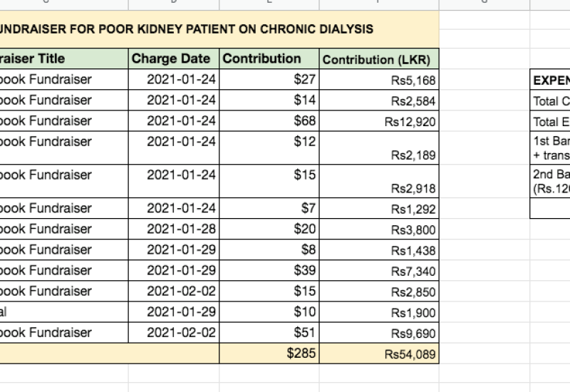Click the $10 contribution cell
This screenshot has height=392, width=570.
pyautogui.click(x=269, y=311)
